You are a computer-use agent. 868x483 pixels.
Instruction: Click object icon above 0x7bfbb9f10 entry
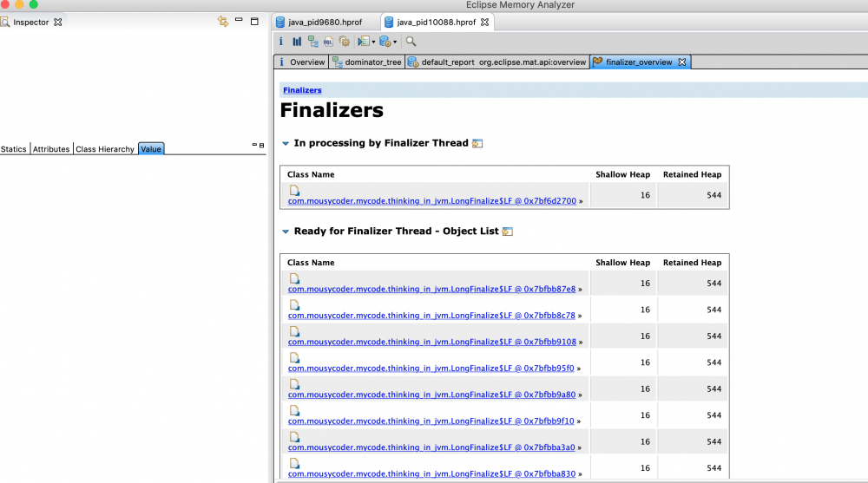coord(294,410)
